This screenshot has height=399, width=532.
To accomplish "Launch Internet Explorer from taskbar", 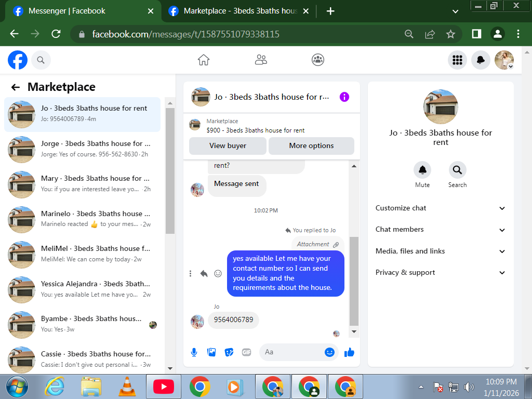I will [54, 387].
